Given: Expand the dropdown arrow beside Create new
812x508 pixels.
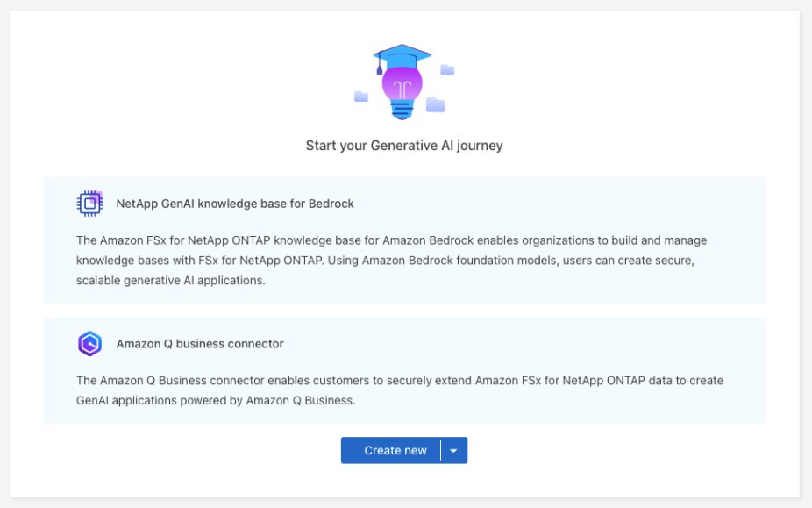Looking at the screenshot, I should click(x=453, y=451).
